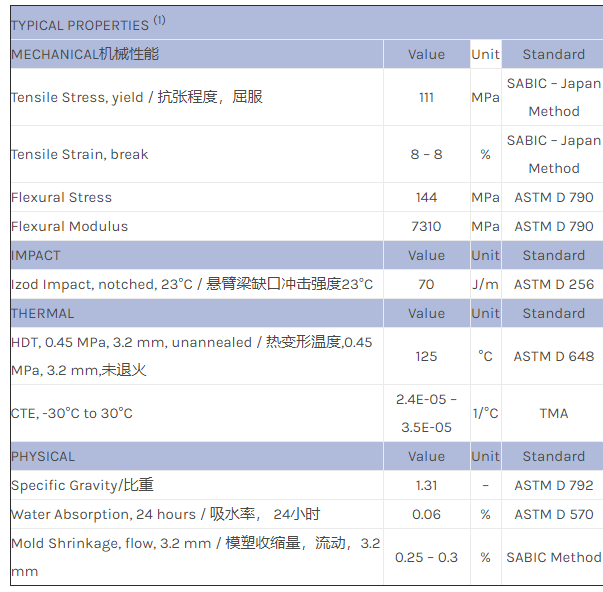This screenshot has width=603, height=592.
Task: Select the ASTM D 256 standard cell
Action: tap(553, 284)
